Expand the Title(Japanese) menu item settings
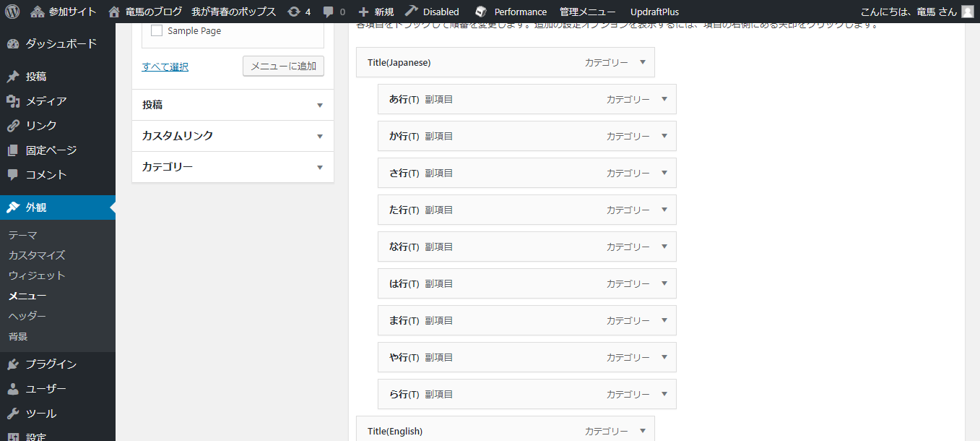The width and height of the screenshot is (980, 441). coord(643,62)
